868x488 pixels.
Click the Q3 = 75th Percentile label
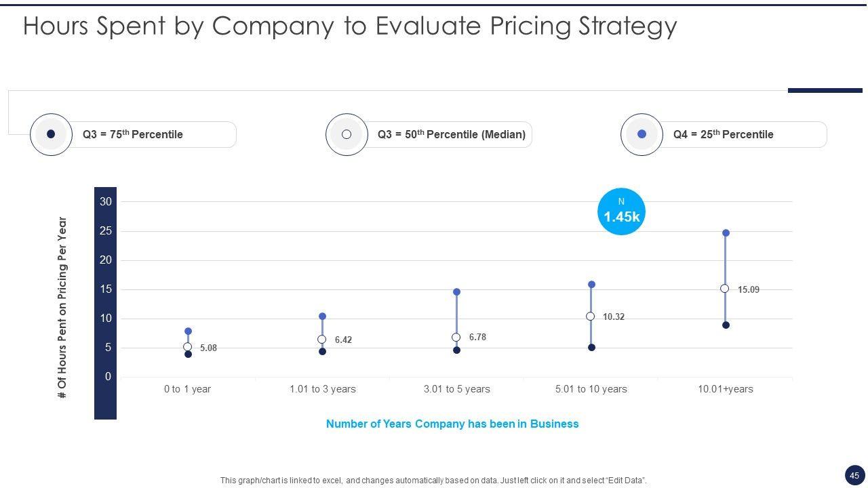(x=133, y=134)
